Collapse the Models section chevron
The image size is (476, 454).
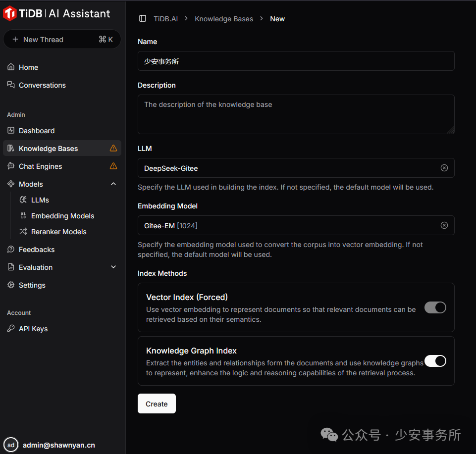tap(113, 184)
